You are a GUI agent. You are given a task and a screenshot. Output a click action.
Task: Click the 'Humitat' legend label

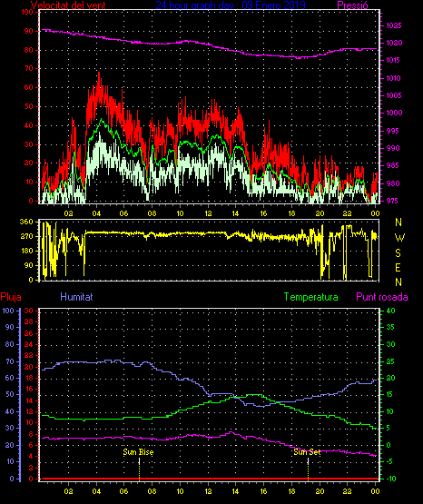[76, 297]
